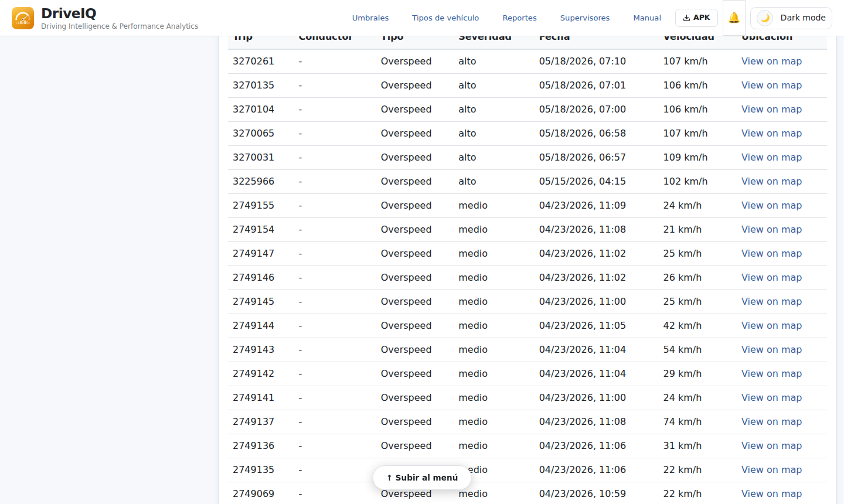Click the 42 km/h speed value
Image resolution: width=844 pixels, height=504 pixels.
point(682,326)
